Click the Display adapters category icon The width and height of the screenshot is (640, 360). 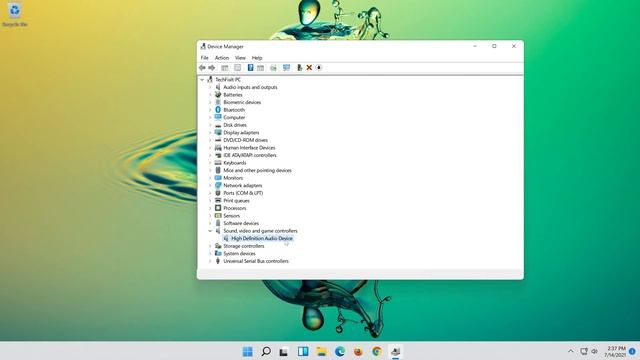point(218,132)
